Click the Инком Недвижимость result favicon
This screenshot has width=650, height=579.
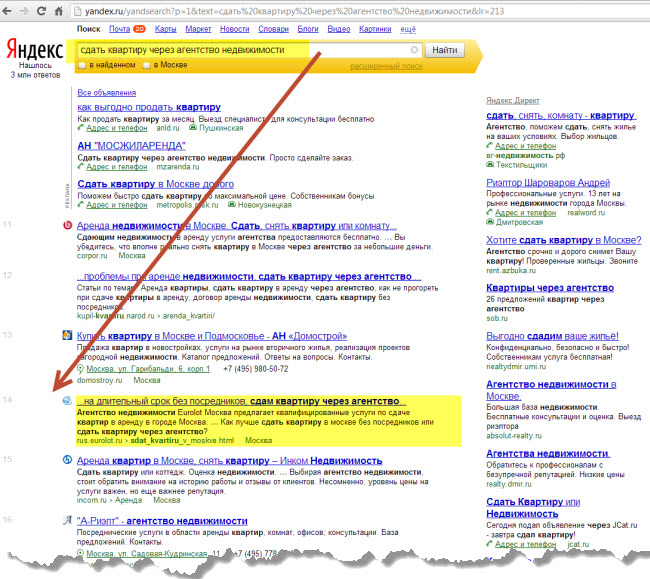tap(67, 460)
